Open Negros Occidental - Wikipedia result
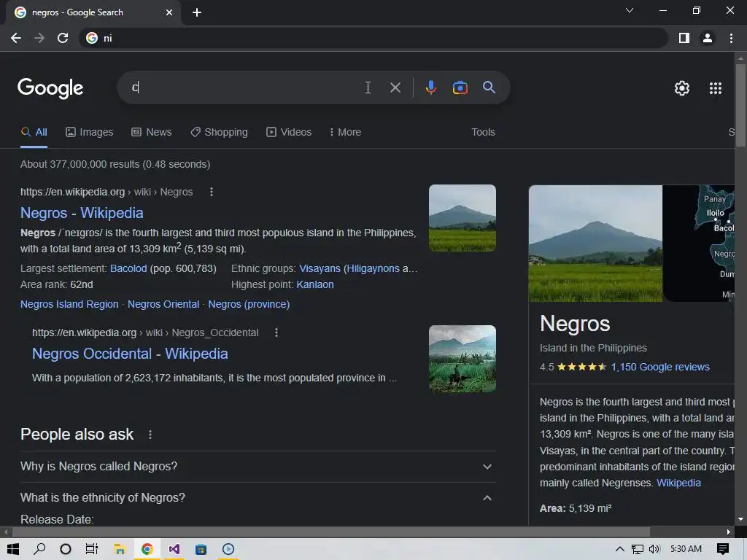This screenshot has width=747, height=560. [130, 354]
